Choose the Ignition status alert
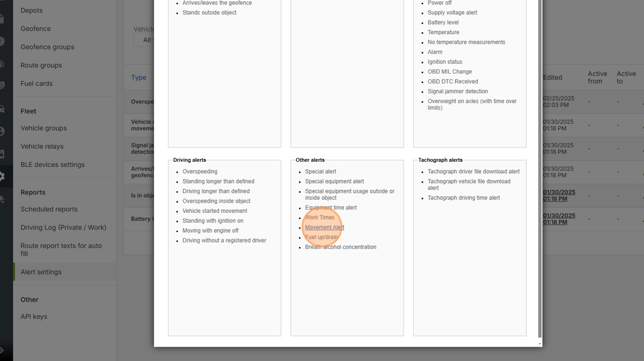Viewport: 644px width, 361px height. pyautogui.click(x=445, y=62)
